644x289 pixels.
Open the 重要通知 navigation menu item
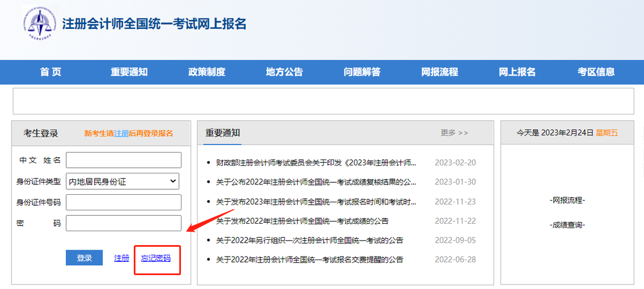129,72
